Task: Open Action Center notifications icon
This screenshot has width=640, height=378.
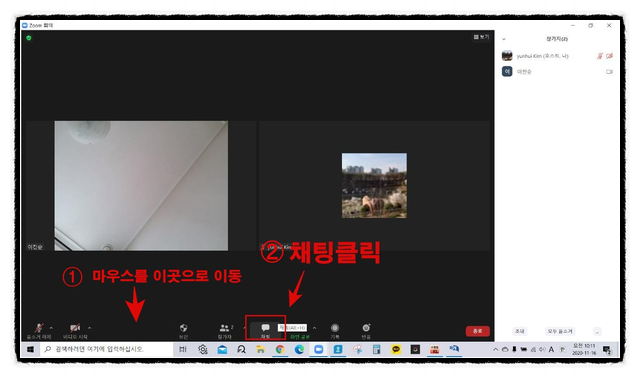Action: (x=607, y=350)
